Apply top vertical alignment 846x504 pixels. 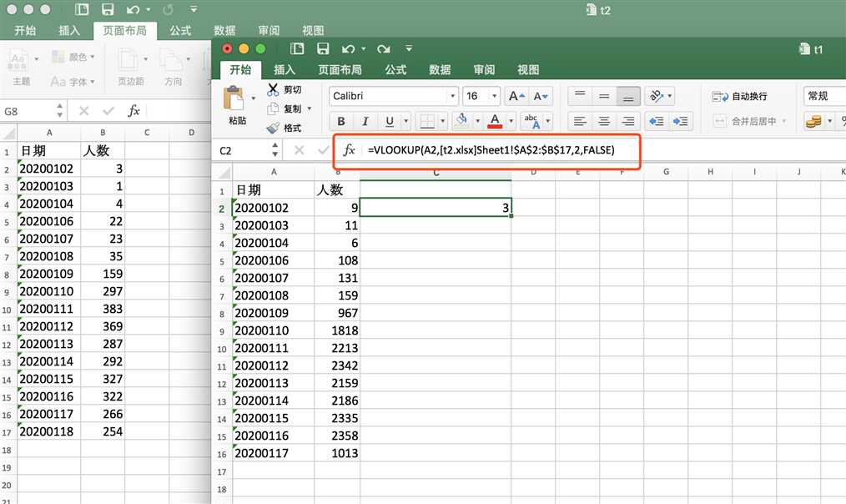[580, 96]
